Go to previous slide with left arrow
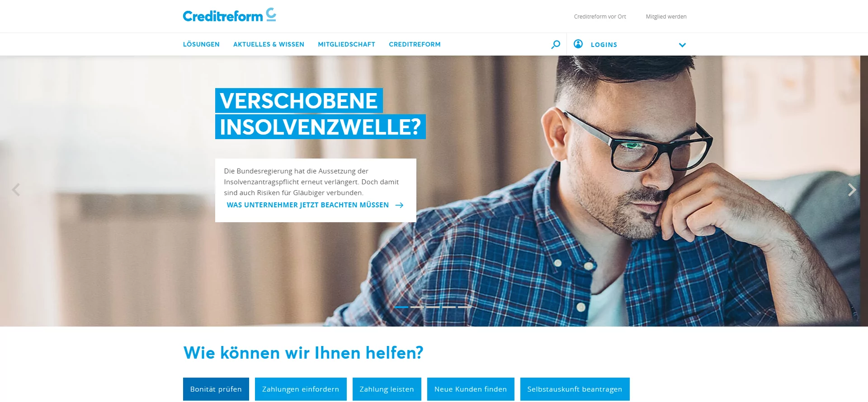 [16, 190]
